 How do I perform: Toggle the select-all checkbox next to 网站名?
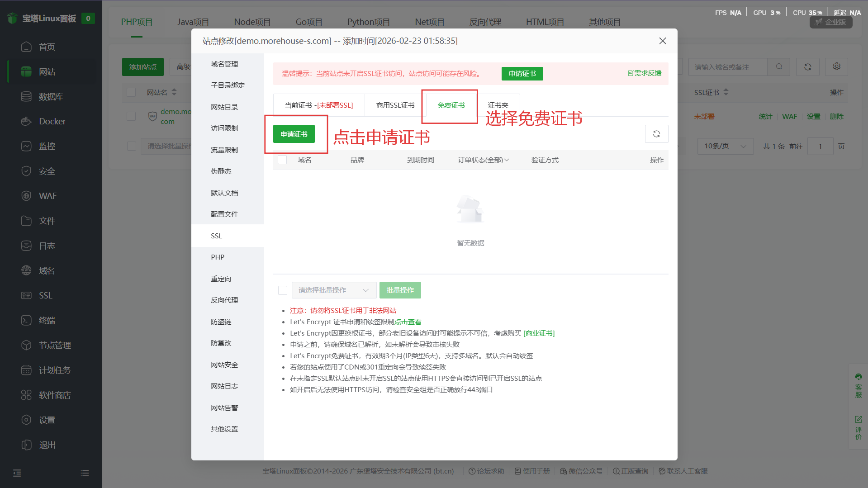[131, 92]
